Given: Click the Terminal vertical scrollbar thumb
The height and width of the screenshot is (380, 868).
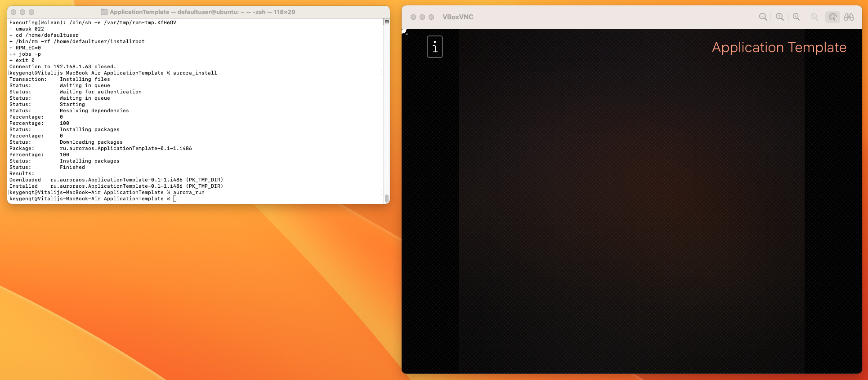Looking at the screenshot, I should tap(386, 198).
